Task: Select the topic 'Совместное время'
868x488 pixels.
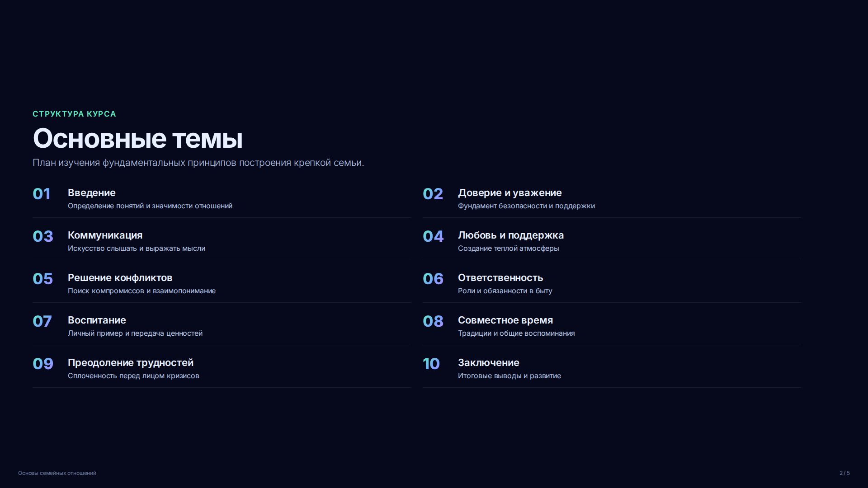Action: coord(505,320)
